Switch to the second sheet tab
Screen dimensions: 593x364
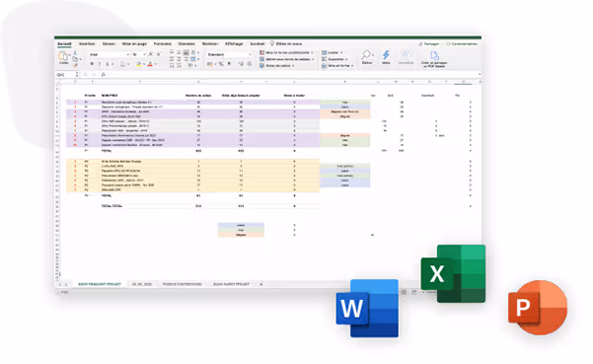(142, 284)
